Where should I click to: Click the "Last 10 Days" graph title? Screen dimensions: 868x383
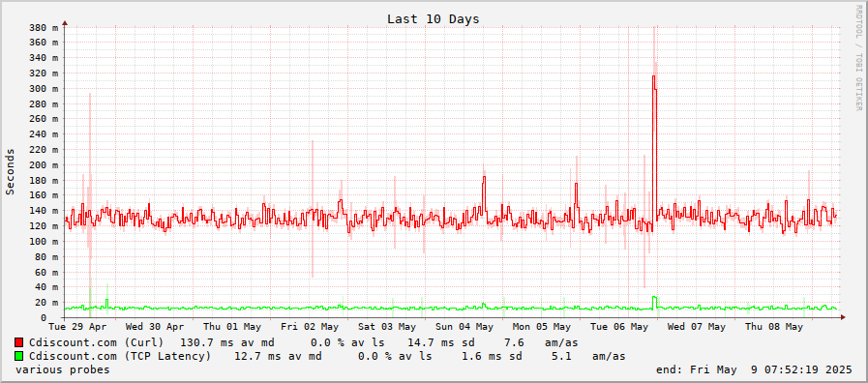tap(434, 19)
